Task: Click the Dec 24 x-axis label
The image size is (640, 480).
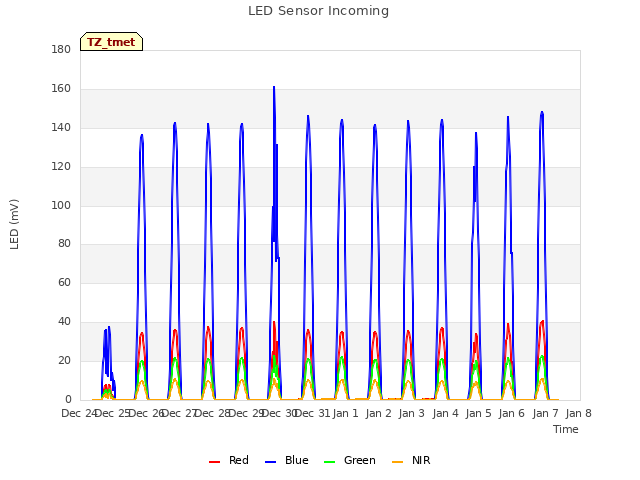Action: (78, 413)
